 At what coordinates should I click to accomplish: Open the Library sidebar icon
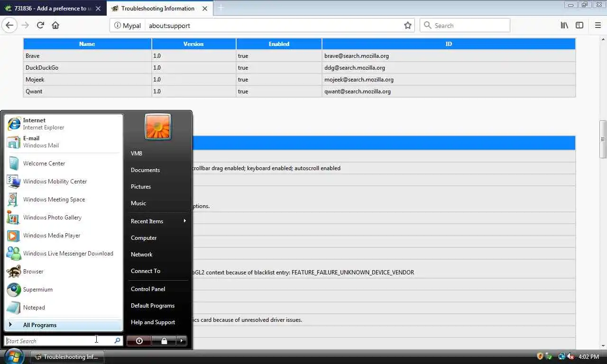click(564, 26)
